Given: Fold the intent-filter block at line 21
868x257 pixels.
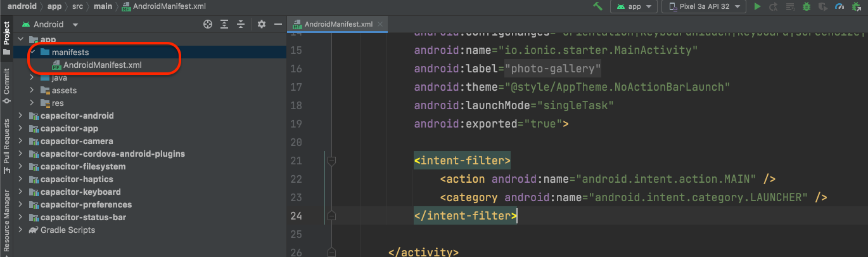Looking at the screenshot, I should coord(331,161).
